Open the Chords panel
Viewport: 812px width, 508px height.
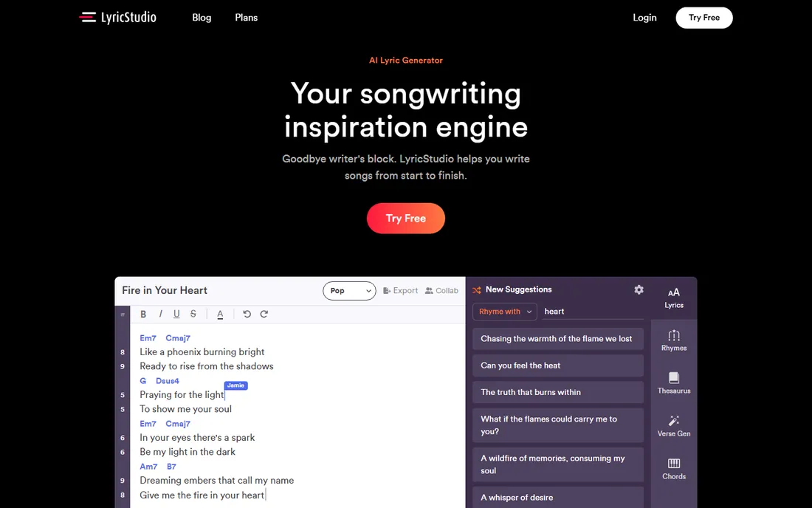click(674, 469)
